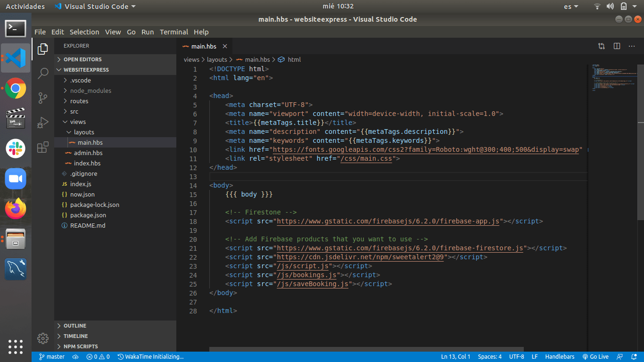Image resolution: width=644 pixels, height=362 pixels.
Task: Click the master branch indicator
Action: point(52,357)
